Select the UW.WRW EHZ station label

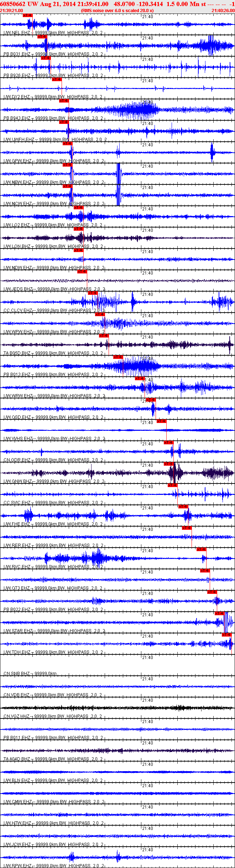tap(18, 396)
